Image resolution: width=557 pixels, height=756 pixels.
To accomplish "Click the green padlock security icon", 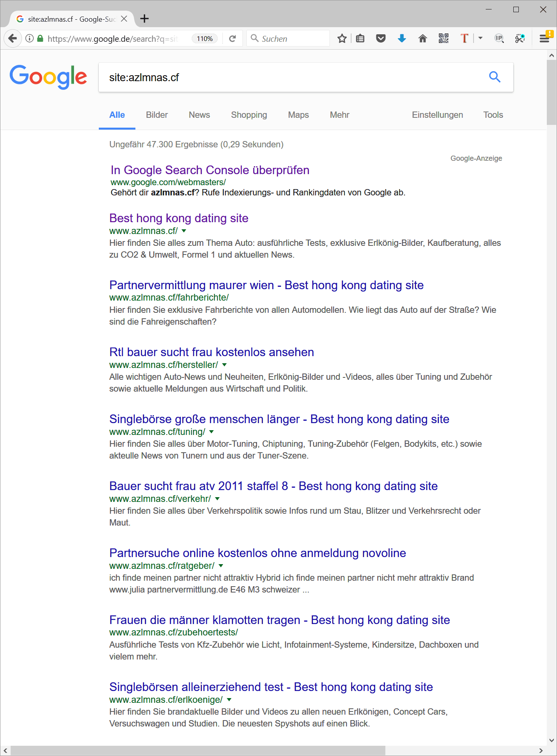I will pos(40,39).
